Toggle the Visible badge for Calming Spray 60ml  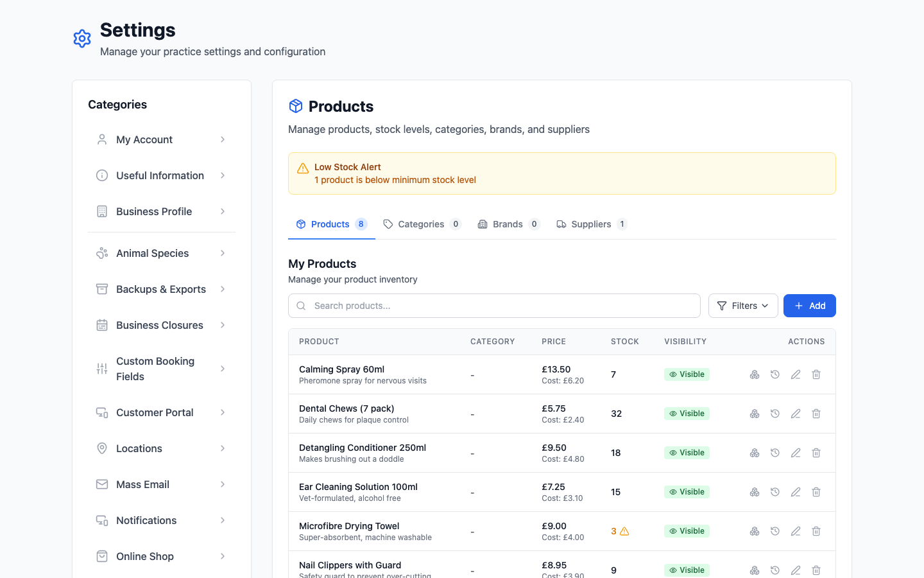click(x=687, y=374)
